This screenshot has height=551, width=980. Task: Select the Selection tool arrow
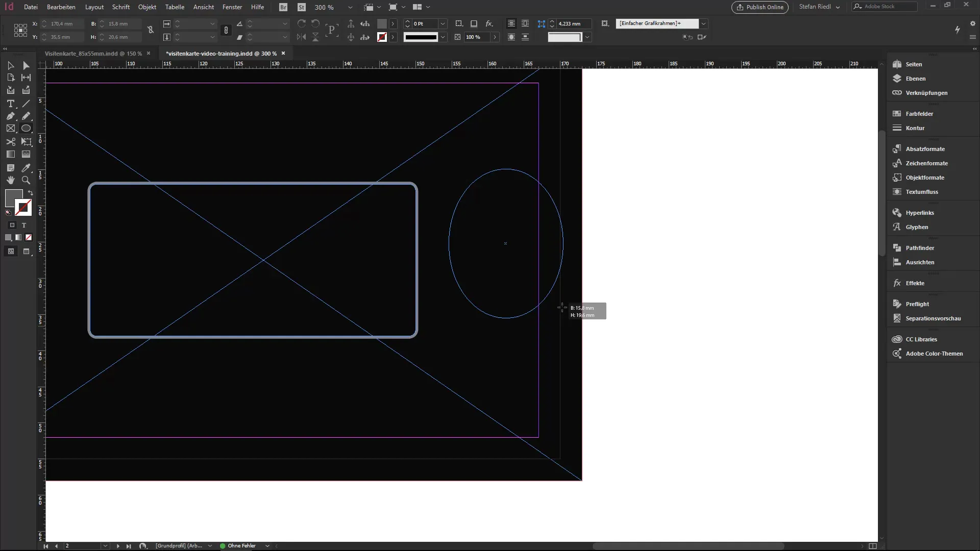(x=11, y=65)
